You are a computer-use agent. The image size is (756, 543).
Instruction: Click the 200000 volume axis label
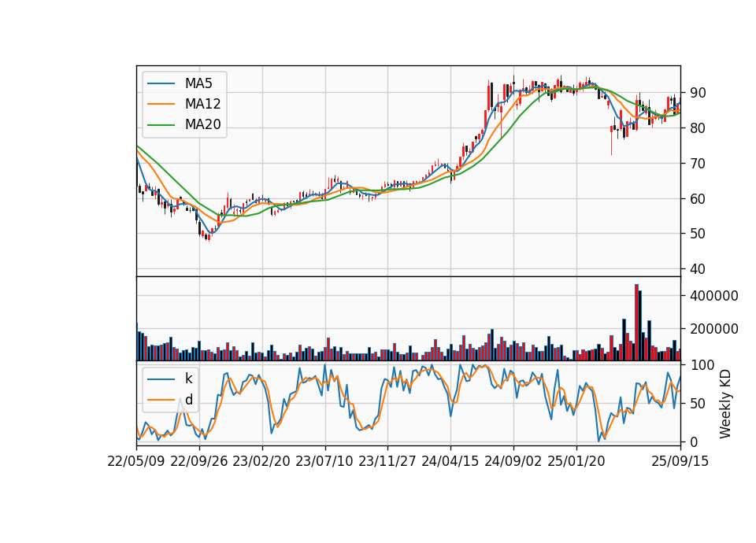[714, 329]
